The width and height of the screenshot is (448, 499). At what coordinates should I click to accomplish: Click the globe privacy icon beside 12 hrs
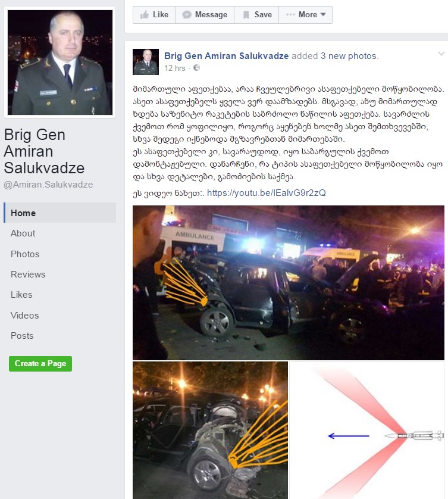[197, 68]
